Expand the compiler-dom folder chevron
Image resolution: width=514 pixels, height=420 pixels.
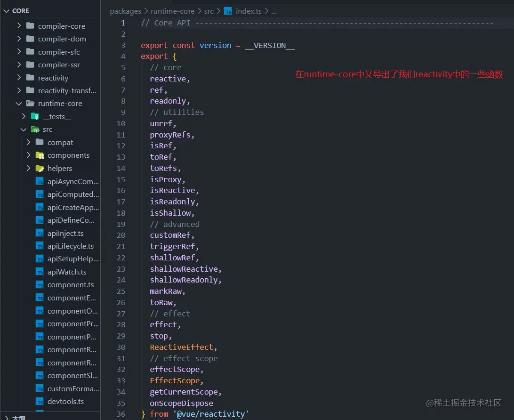click(19, 39)
